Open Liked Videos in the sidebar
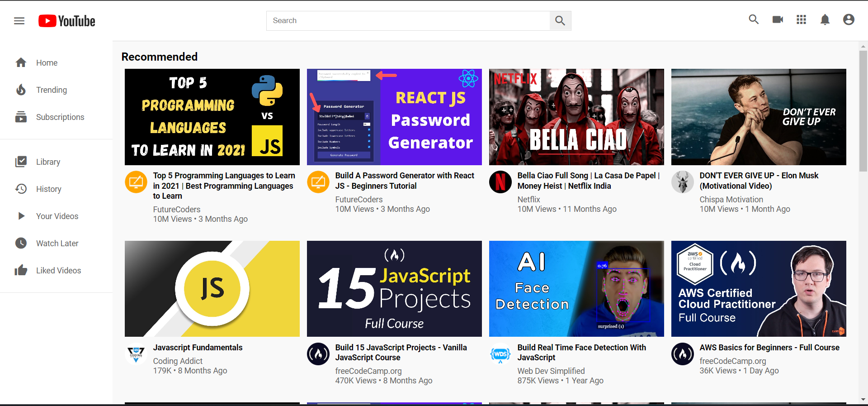 click(x=56, y=270)
